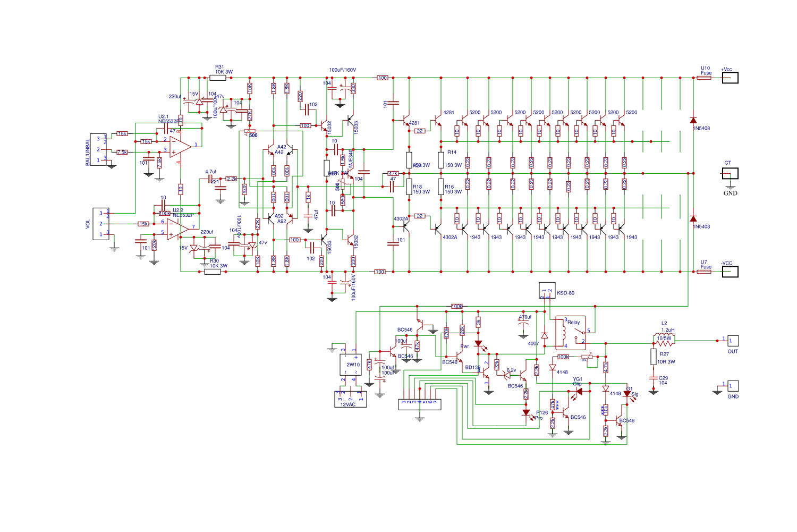Click the 470uf capacitor symbol

(x=523, y=322)
